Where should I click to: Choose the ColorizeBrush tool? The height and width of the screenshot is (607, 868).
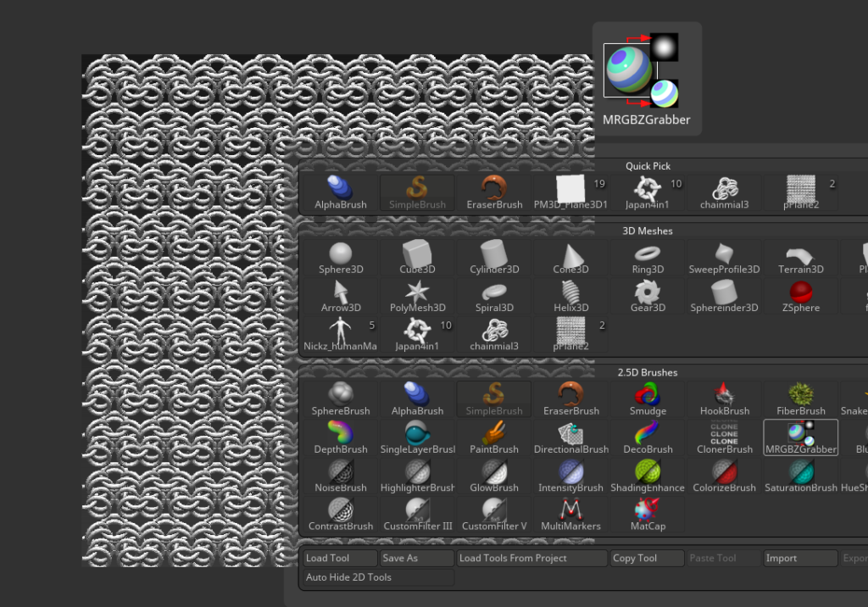pyautogui.click(x=725, y=476)
